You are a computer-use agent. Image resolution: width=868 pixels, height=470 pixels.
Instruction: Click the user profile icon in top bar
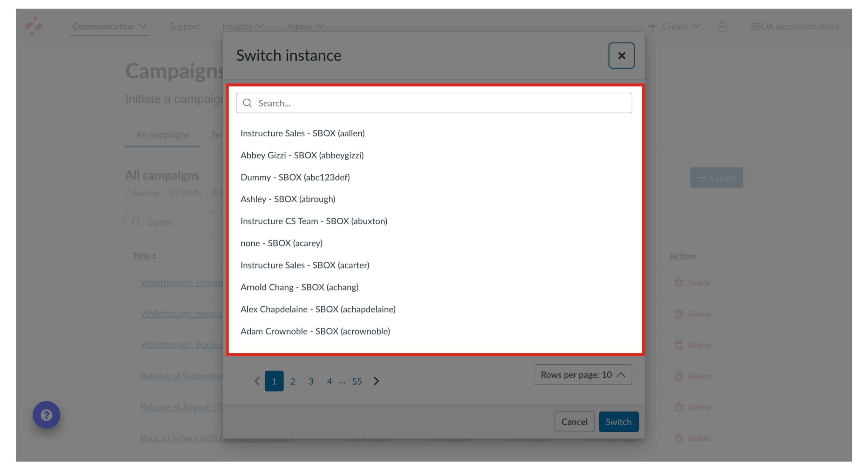[x=723, y=26]
